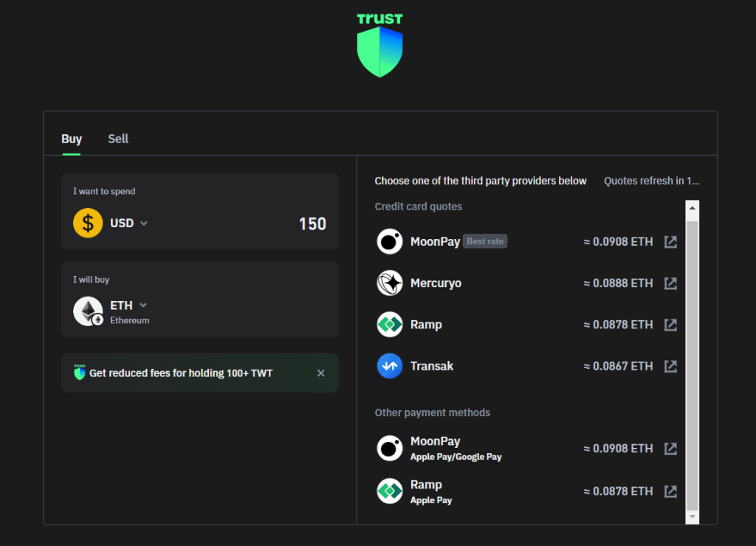756x546 pixels.
Task: Select MoonPay credit card provider
Action: tap(527, 241)
